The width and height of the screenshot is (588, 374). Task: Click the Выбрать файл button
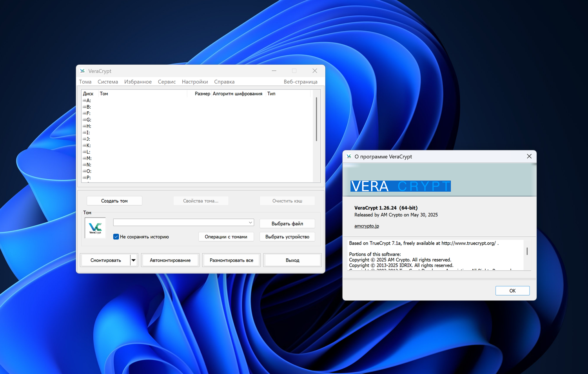coord(287,223)
